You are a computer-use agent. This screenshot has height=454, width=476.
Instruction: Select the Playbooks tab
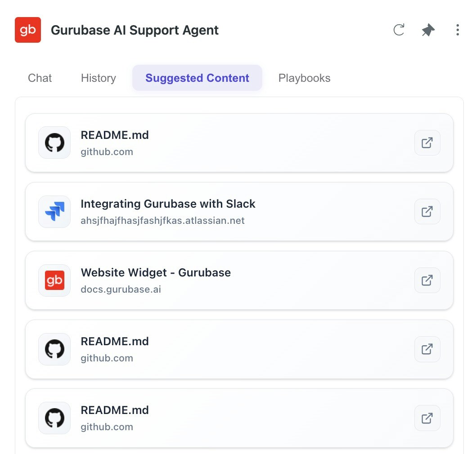pos(304,78)
